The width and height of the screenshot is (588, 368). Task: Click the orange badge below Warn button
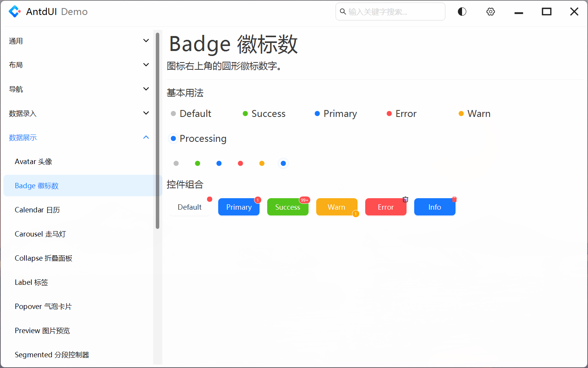coord(356,214)
